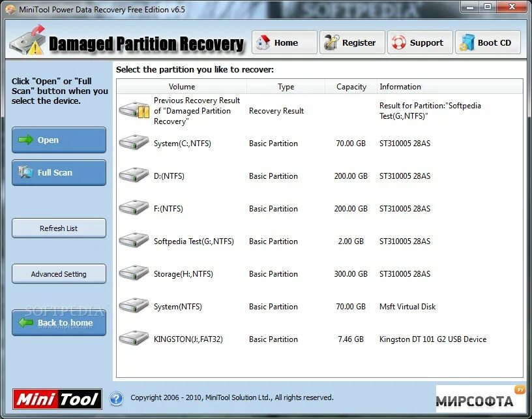
Task: Select "KINGSTON(J:,FAT32)" volume name
Action: [188, 339]
